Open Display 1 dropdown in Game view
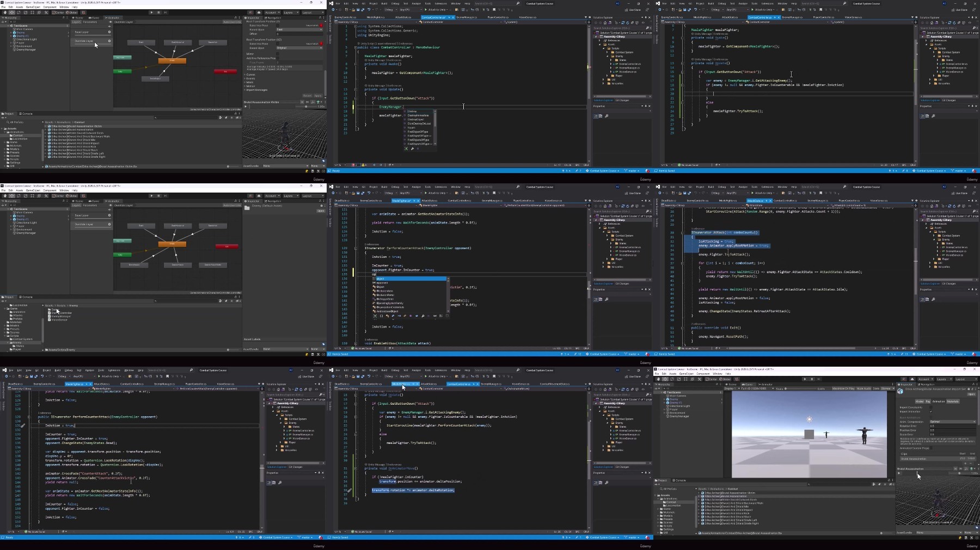This screenshot has width=980, height=550. pyautogui.click(x=732, y=388)
